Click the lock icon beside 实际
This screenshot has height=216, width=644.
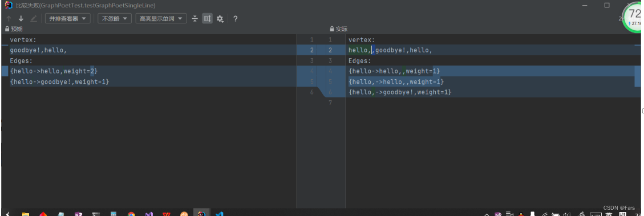[x=332, y=29]
